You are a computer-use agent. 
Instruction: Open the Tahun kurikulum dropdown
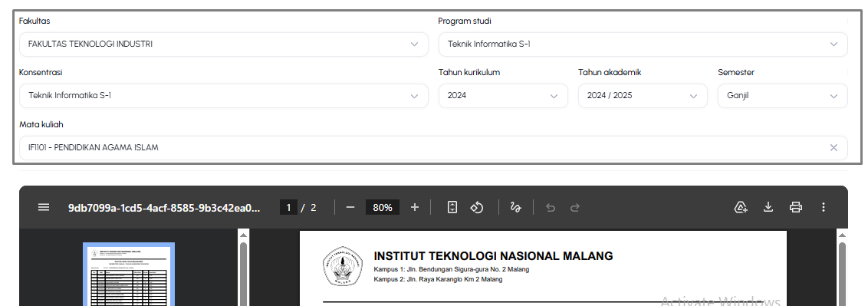(x=503, y=96)
